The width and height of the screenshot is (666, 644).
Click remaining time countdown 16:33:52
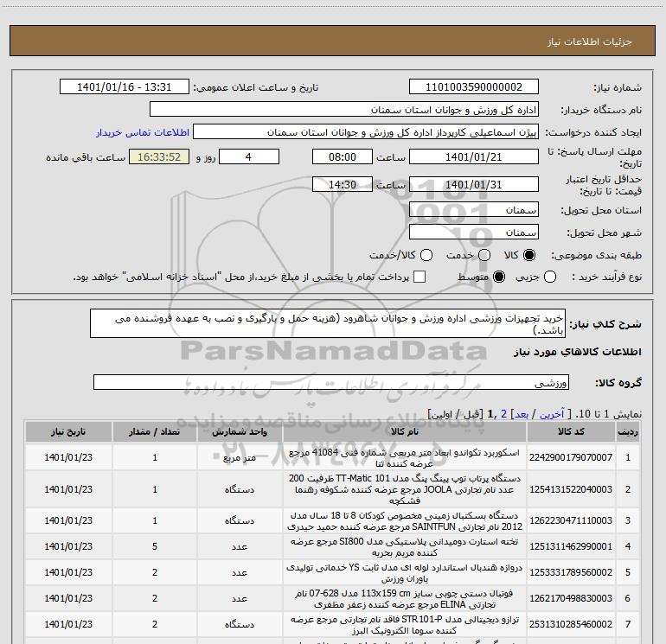point(159,156)
